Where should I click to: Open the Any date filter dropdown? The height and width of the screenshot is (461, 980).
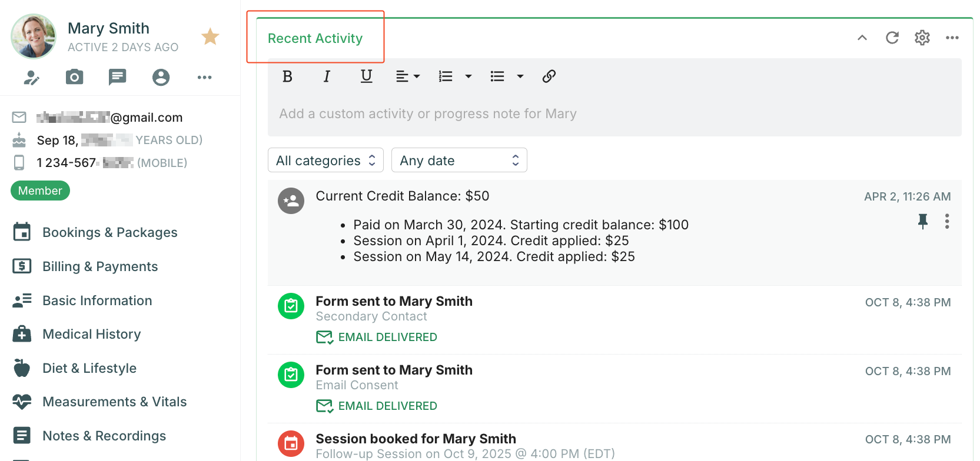[459, 161]
